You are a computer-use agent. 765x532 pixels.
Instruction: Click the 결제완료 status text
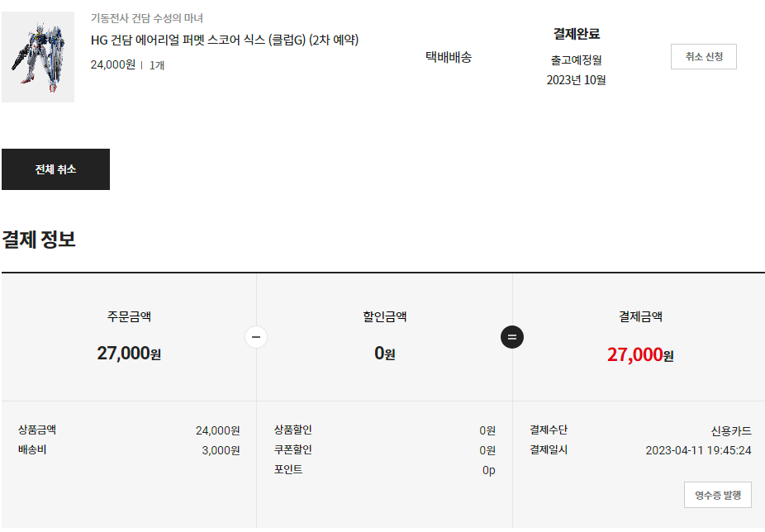pos(576,34)
